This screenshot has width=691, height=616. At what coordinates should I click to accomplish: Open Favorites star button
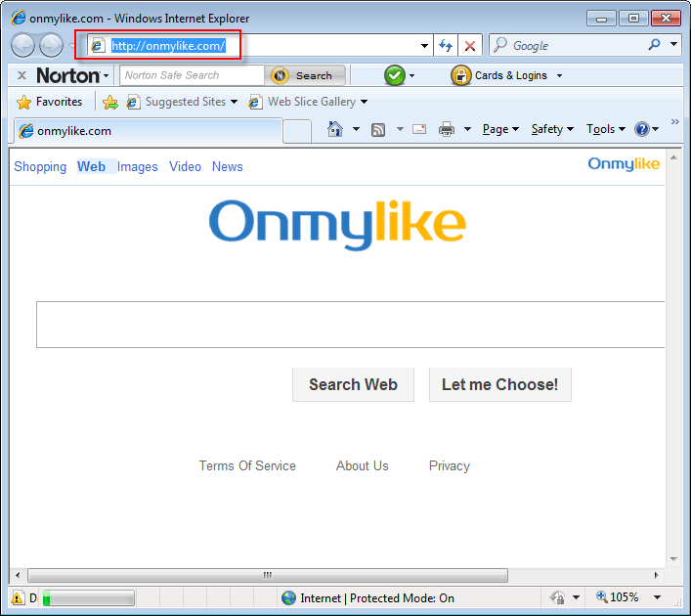click(49, 102)
